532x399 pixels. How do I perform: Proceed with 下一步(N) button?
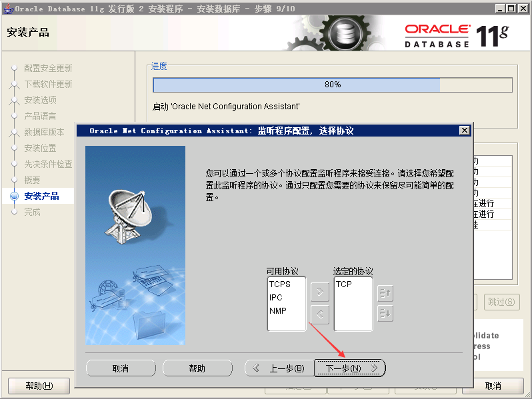pyautogui.click(x=350, y=368)
